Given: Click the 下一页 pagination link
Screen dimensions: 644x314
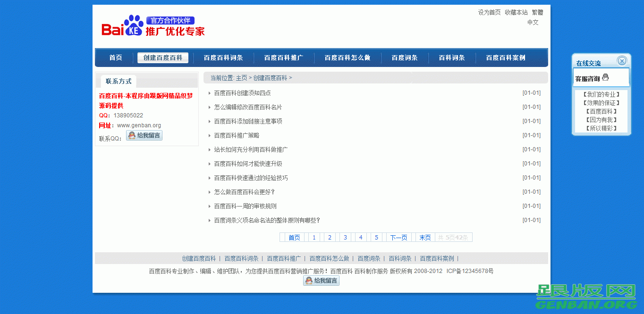Looking at the screenshot, I should pos(398,237).
